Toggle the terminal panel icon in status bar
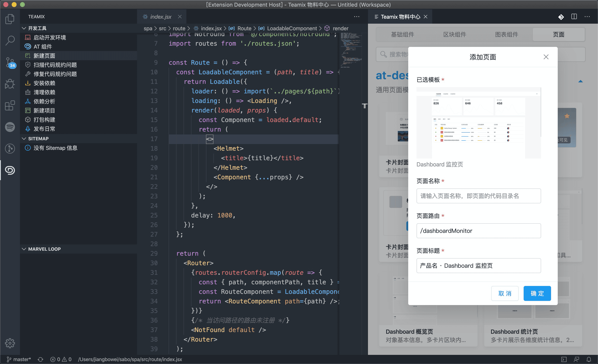The width and height of the screenshot is (598, 364). click(x=564, y=359)
